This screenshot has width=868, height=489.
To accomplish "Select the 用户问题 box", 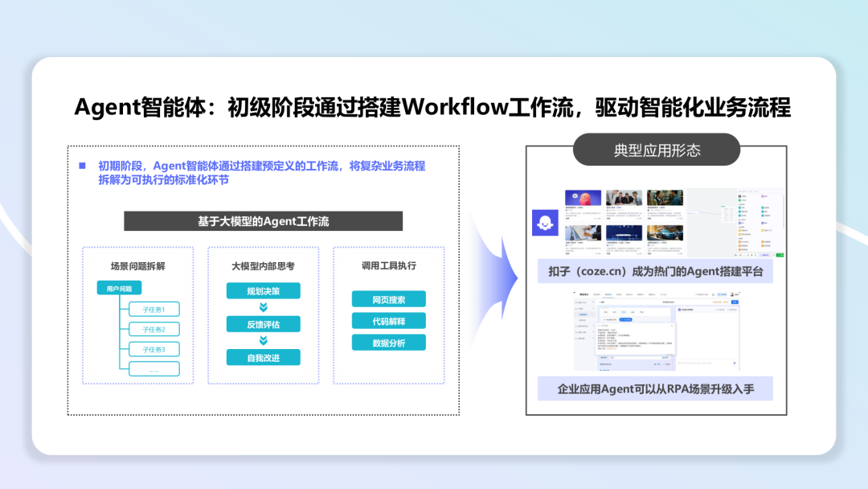I will [x=119, y=288].
